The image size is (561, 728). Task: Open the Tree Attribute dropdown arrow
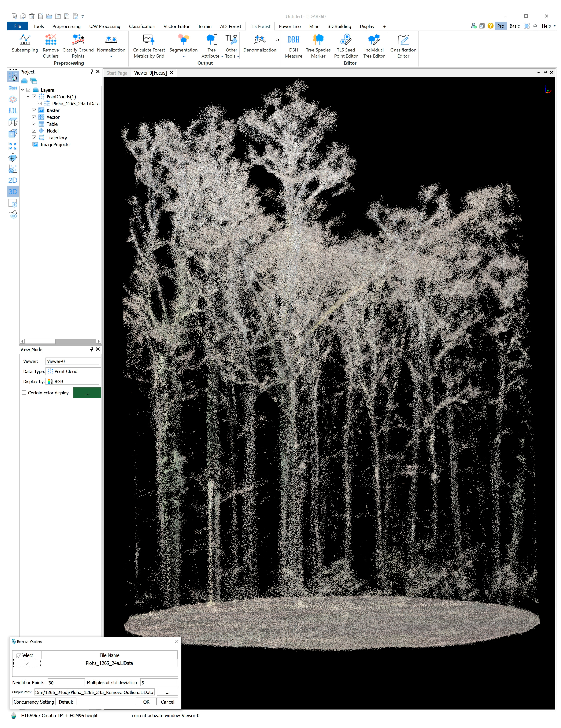click(x=222, y=57)
